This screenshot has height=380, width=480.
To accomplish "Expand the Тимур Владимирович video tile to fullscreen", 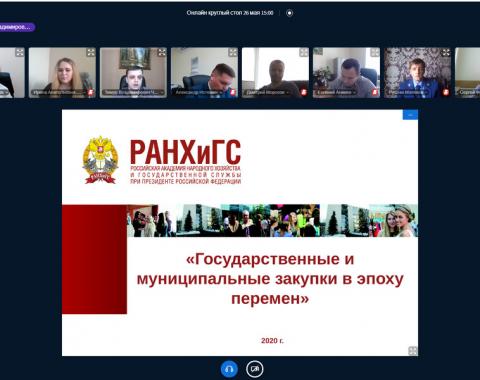I will point(162,52).
